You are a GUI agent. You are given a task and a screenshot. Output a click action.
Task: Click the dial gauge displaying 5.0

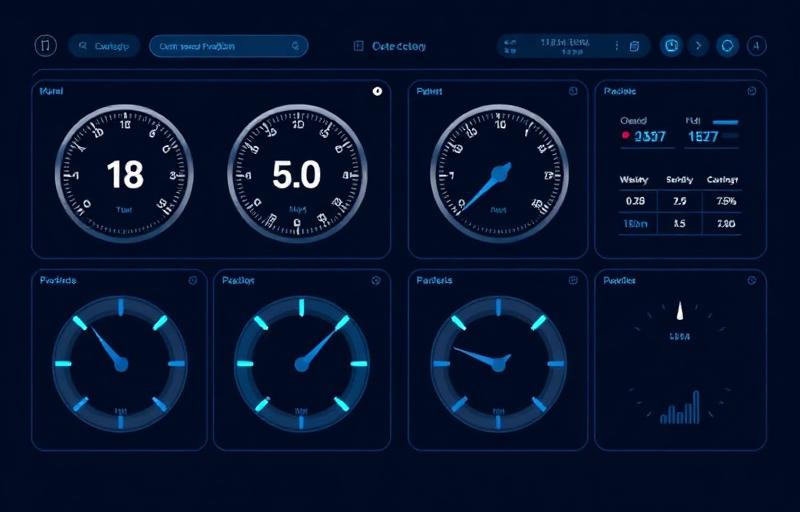pos(297,173)
